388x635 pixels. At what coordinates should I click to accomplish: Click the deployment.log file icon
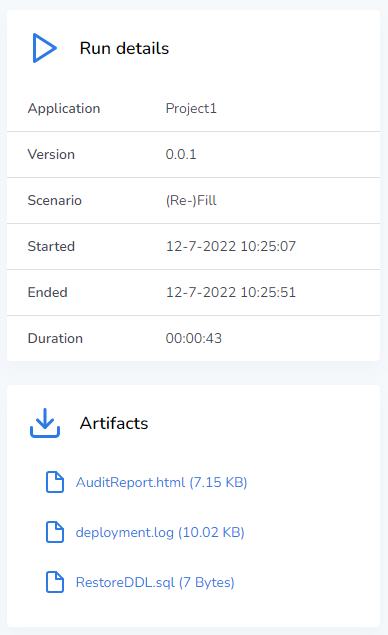point(55,532)
